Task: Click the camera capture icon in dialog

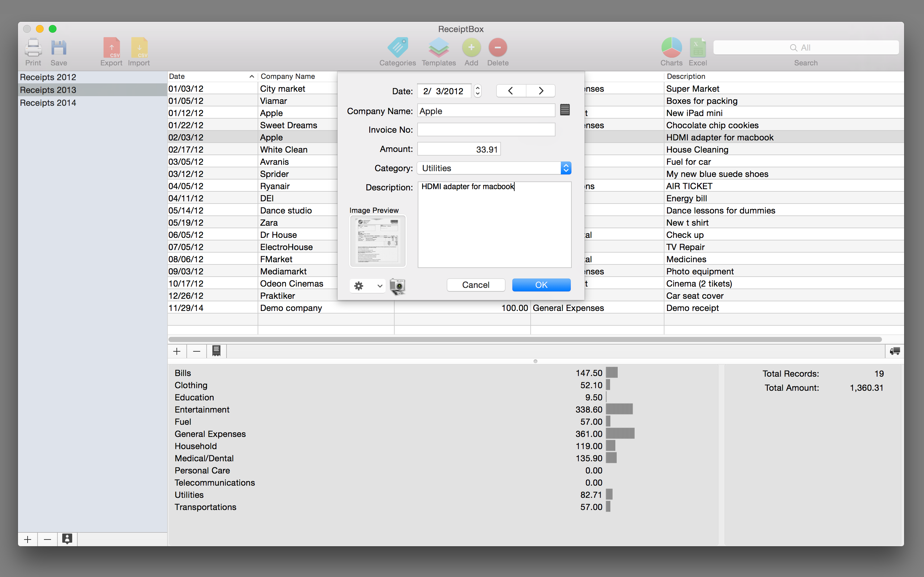Action: coord(398,286)
